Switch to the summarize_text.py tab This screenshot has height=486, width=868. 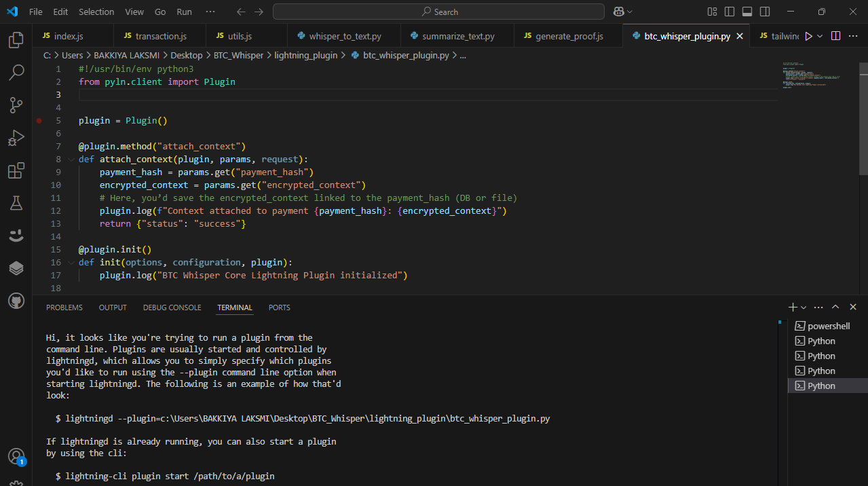tap(457, 36)
